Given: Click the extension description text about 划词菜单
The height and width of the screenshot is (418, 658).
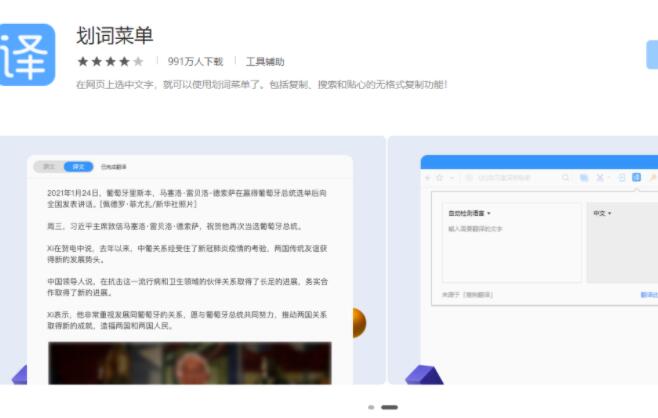Looking at the screenshot, I should tap(261, 84).
